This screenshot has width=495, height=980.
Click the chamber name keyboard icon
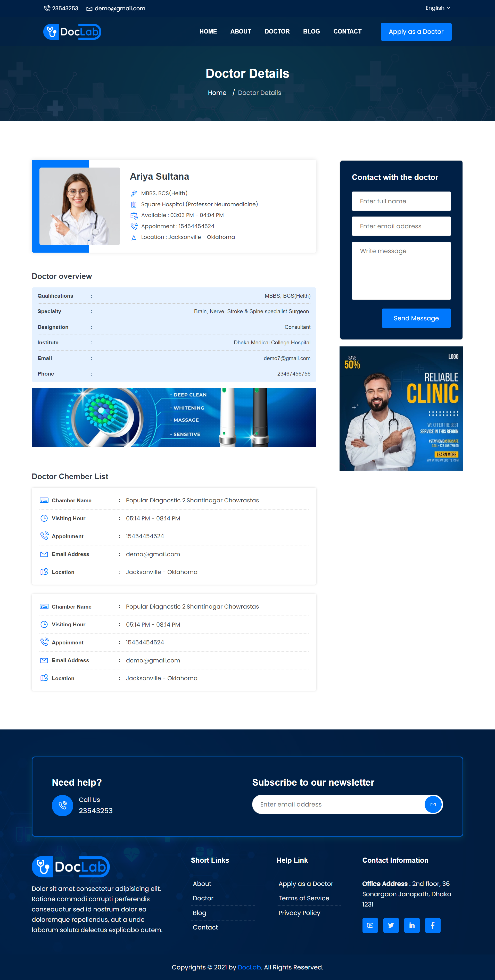click(x=44, y=500)
